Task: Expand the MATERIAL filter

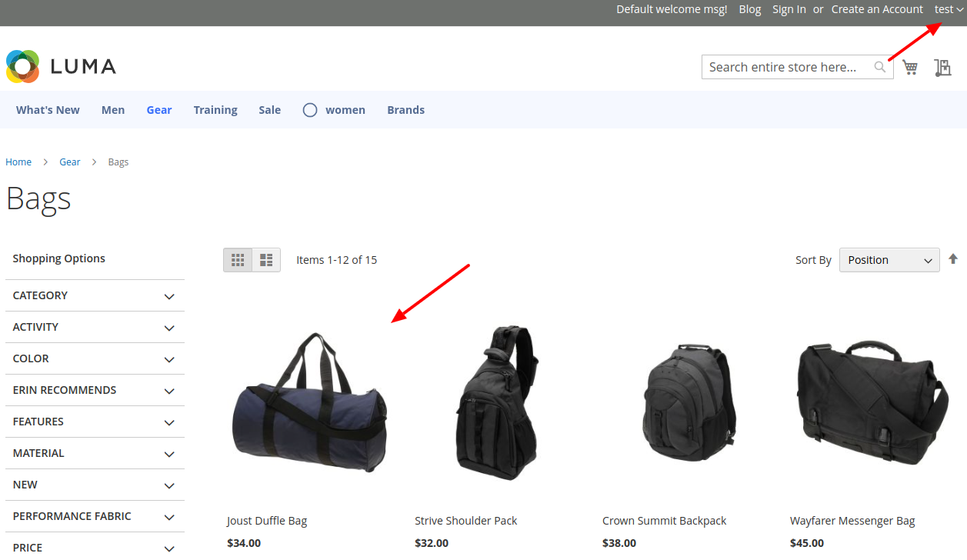Action: tap(95, 453)
